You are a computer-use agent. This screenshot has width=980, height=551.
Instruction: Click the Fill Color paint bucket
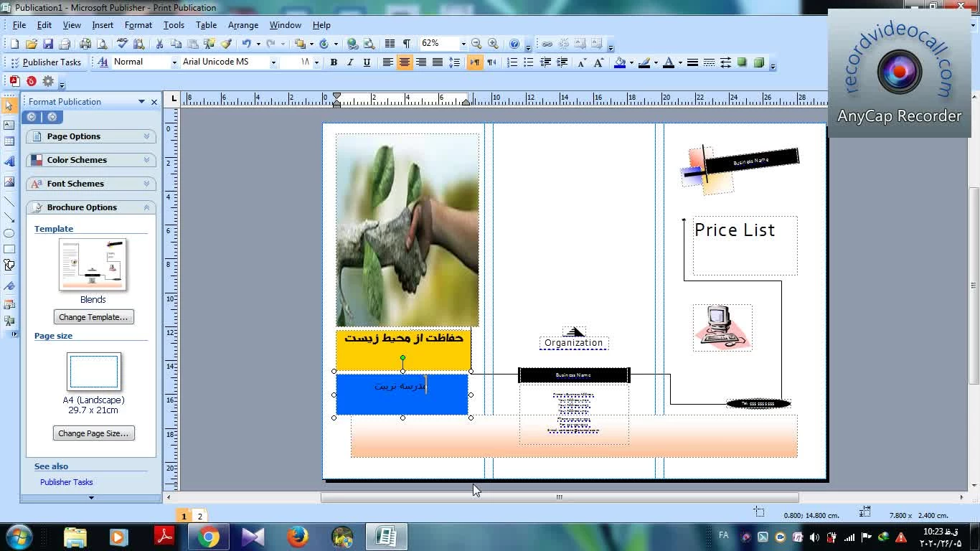(x=620, y=62)
